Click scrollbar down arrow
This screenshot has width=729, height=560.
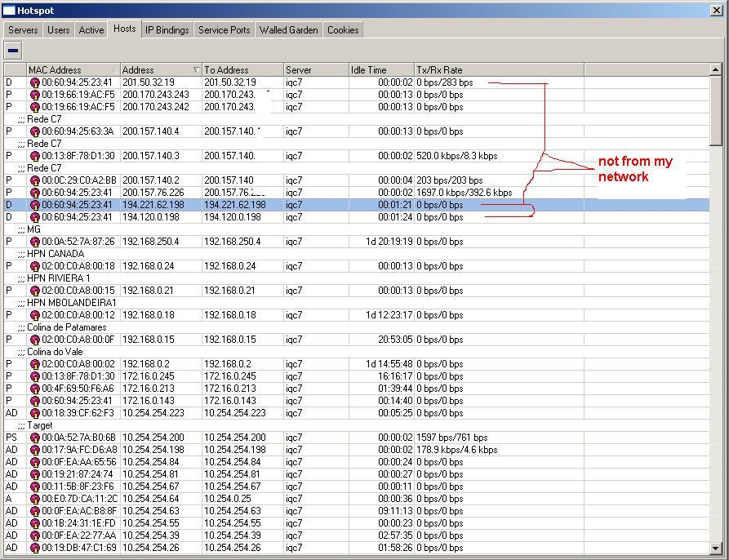[x=715, y=549]
